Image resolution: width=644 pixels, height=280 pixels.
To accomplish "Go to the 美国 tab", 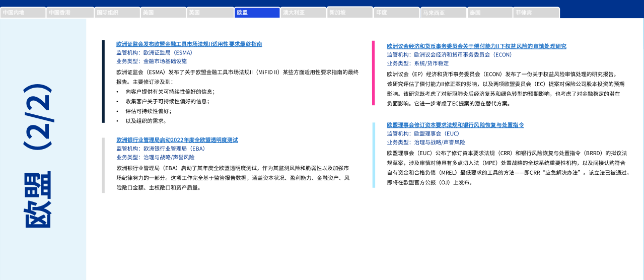I will [163, 13].
